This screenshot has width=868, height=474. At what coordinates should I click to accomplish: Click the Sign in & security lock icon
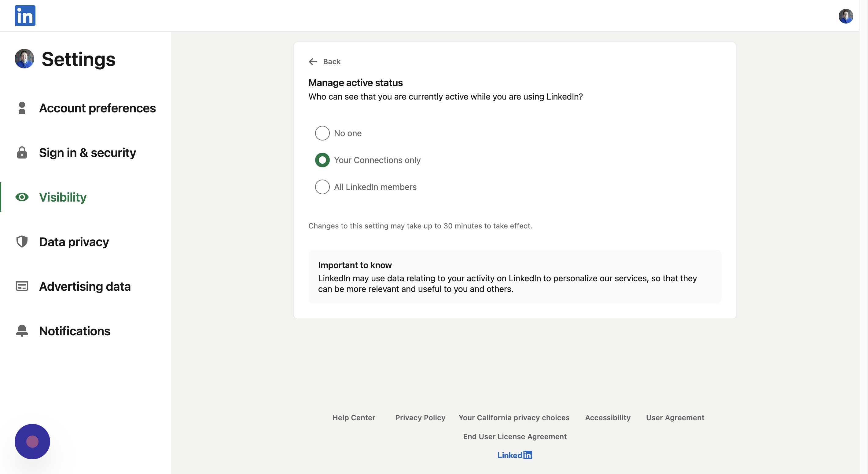point(22,152)
